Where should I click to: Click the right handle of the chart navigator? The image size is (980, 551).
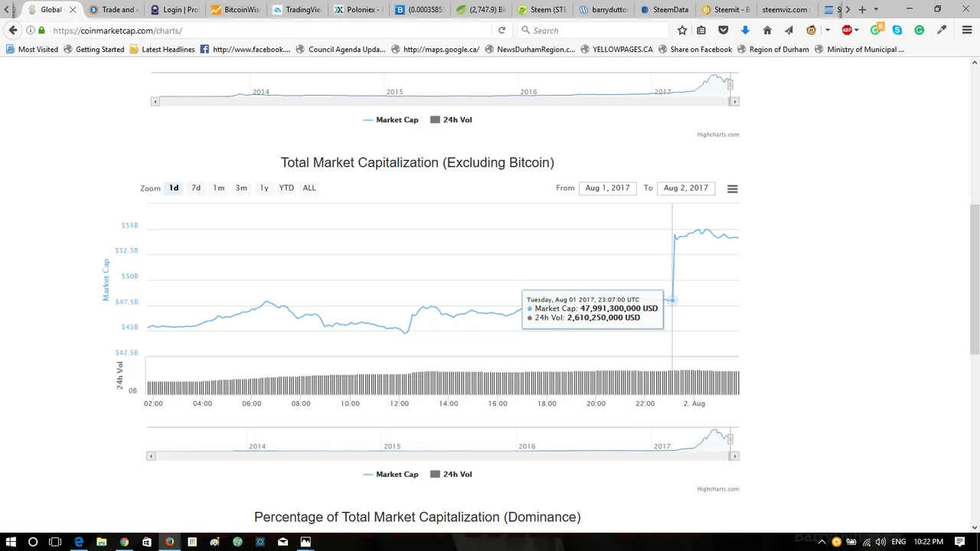click(730, 439)
